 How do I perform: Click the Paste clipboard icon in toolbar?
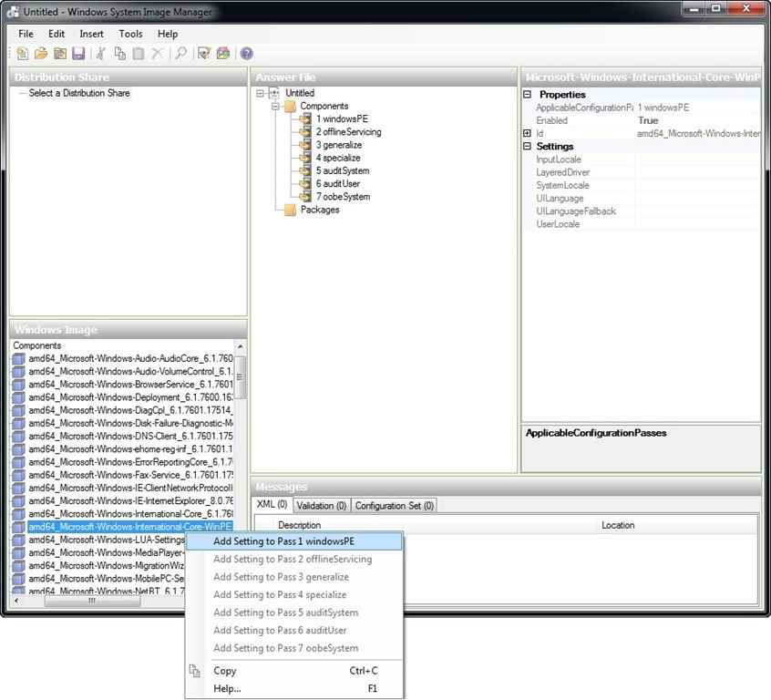pyautogui.click(x=139, y=53)
